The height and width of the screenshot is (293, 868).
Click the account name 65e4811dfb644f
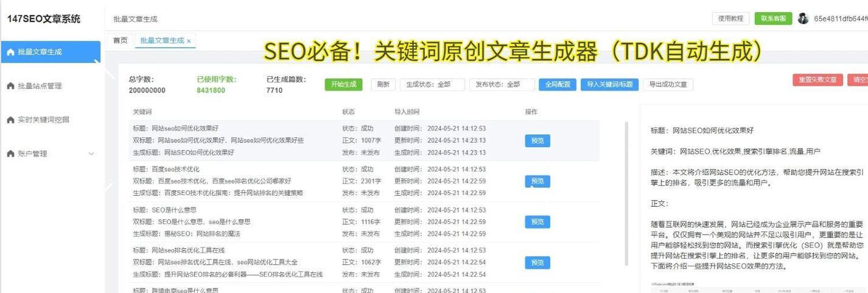point(841,19)
